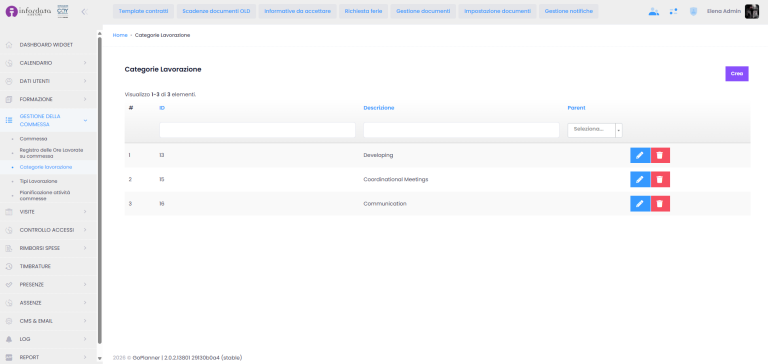The image size is (768, 364).
Task: Click the Formazione sidebar icon
Action: click(9, 99)
